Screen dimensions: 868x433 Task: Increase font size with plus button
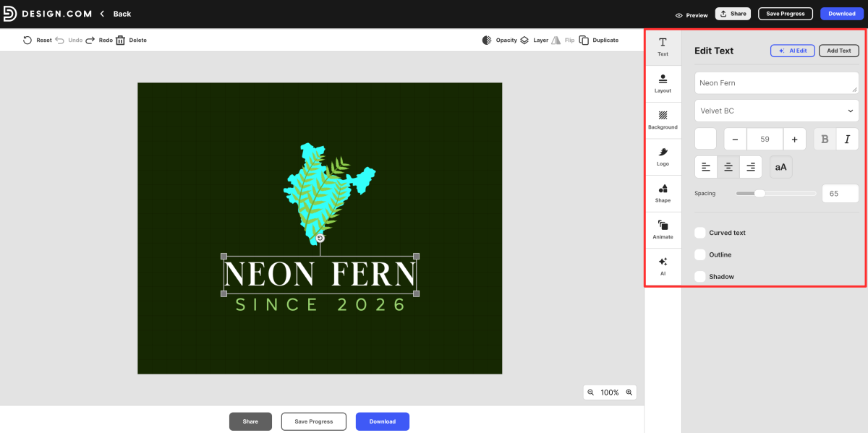point(794,139)
